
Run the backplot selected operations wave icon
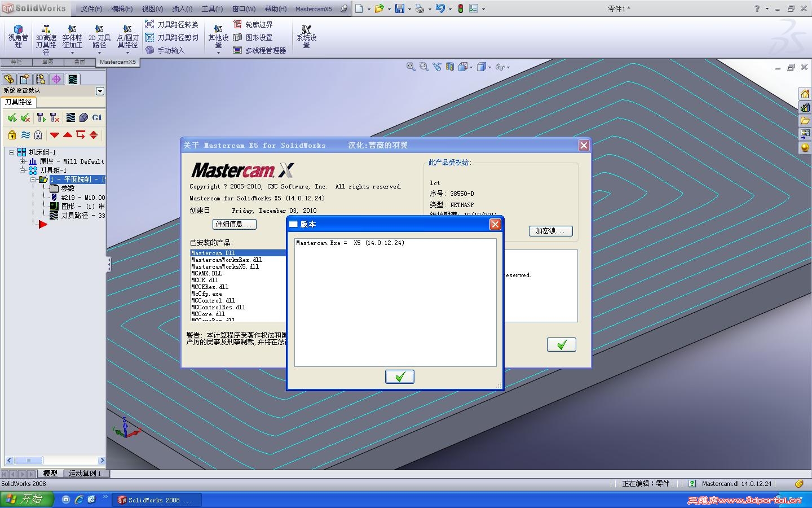click(70, 117)
